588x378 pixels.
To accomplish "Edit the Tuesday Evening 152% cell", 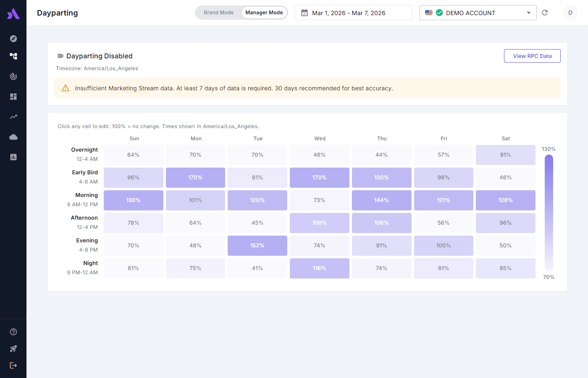I will (257, 246).
